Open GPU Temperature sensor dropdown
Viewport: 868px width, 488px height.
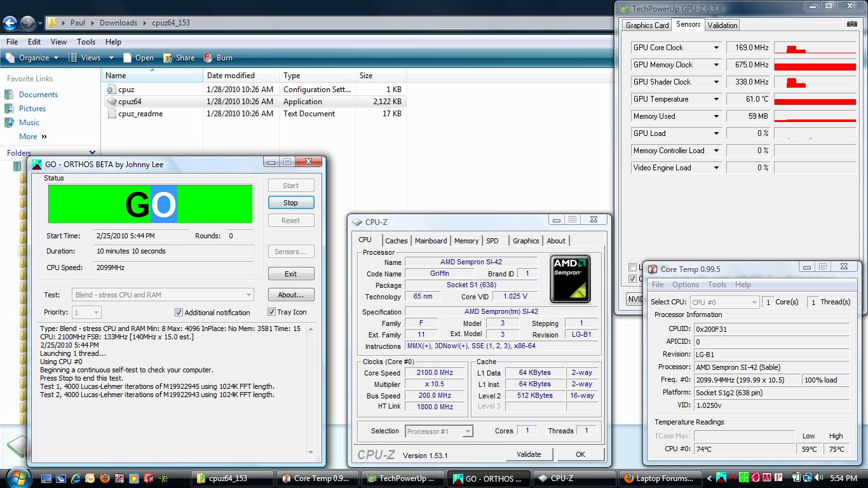click(716, 99)
